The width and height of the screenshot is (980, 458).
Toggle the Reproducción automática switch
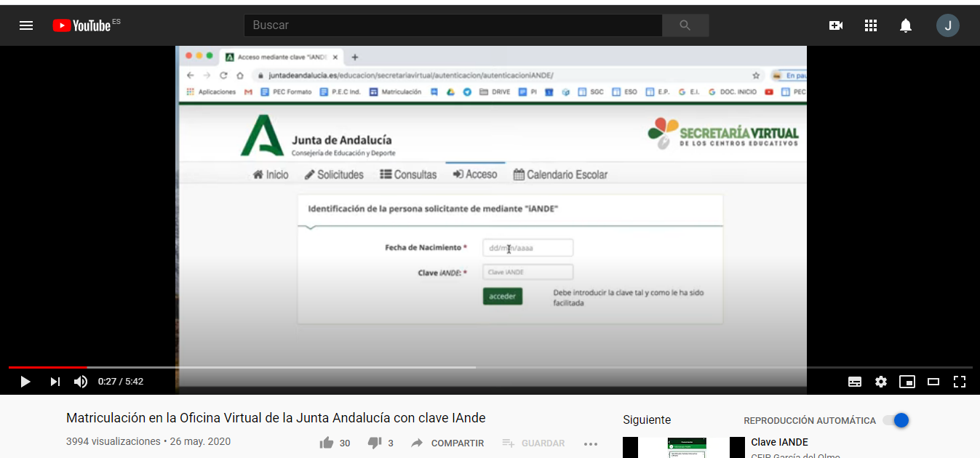pos(896,420)
